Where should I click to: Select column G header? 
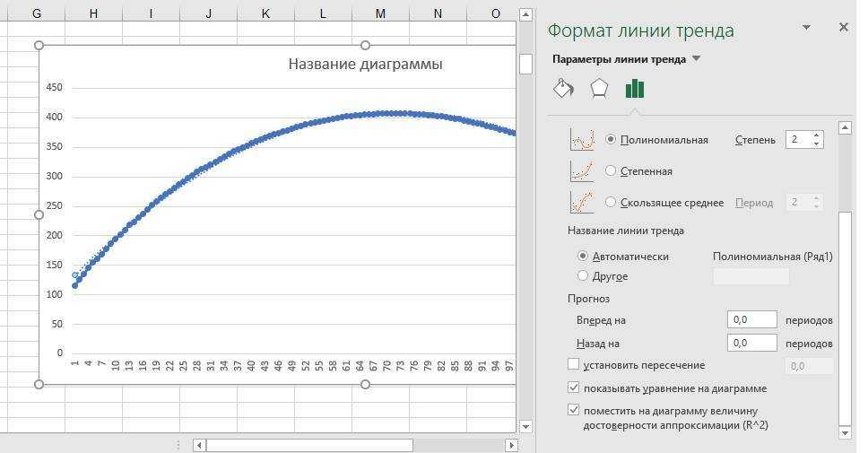tap(37, 13)
